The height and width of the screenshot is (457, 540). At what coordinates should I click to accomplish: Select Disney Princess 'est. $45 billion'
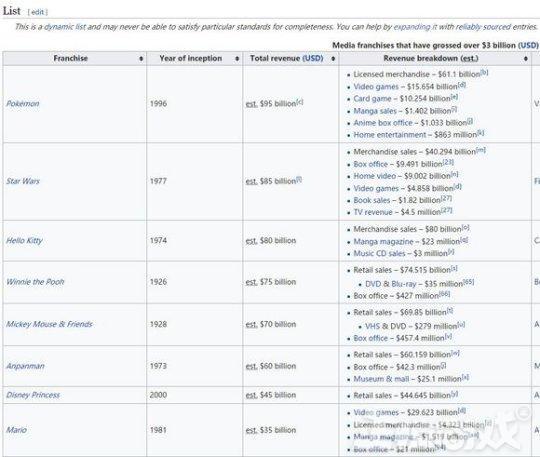coord(271,395)
